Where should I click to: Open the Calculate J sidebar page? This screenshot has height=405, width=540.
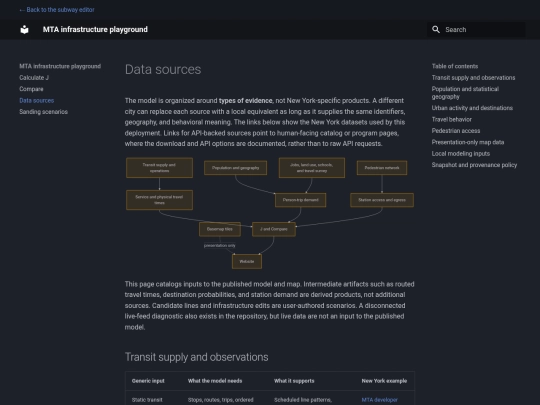click(34, 77)
